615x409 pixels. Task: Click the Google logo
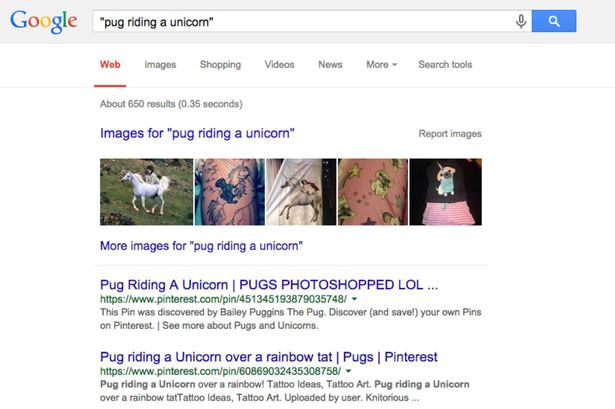44,22
